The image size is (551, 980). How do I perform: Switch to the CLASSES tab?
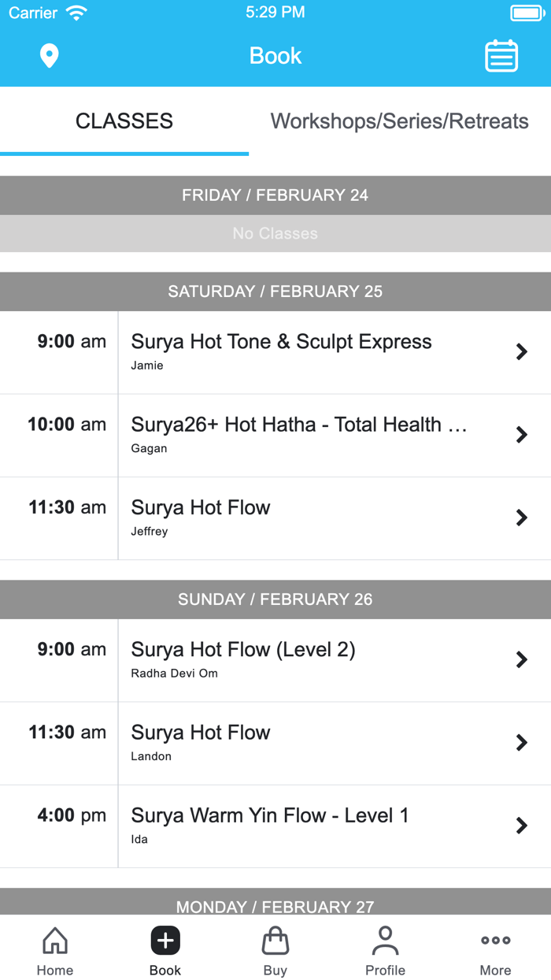tap(124, 121)
